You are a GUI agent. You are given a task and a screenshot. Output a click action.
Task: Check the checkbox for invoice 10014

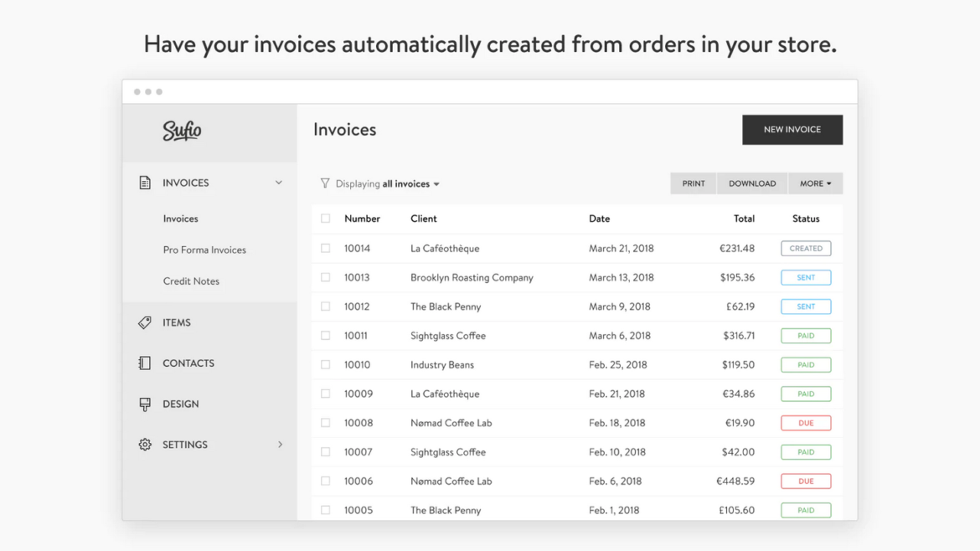(x=326, y=248)
